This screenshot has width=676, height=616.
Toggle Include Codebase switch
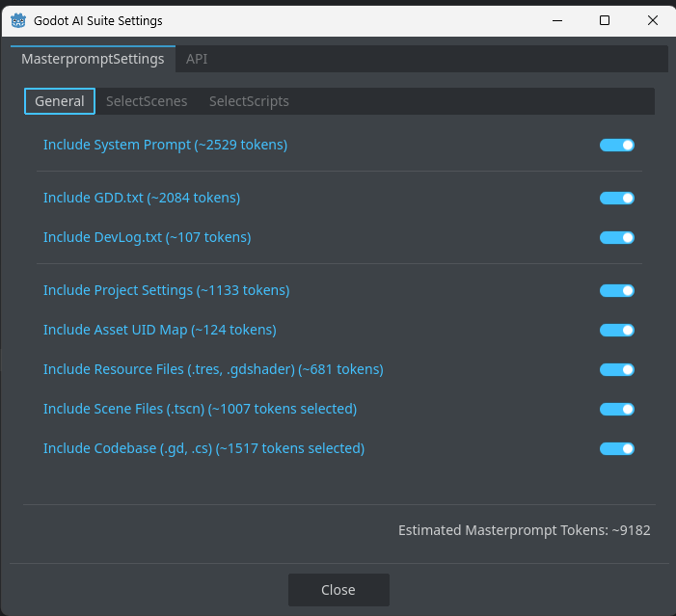click(617, 448)
